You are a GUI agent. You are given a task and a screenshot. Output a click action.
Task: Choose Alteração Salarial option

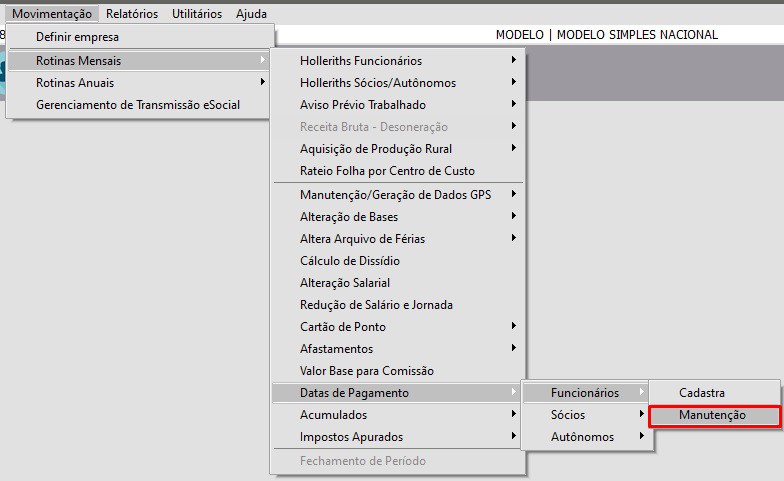[x=345, y=283]
